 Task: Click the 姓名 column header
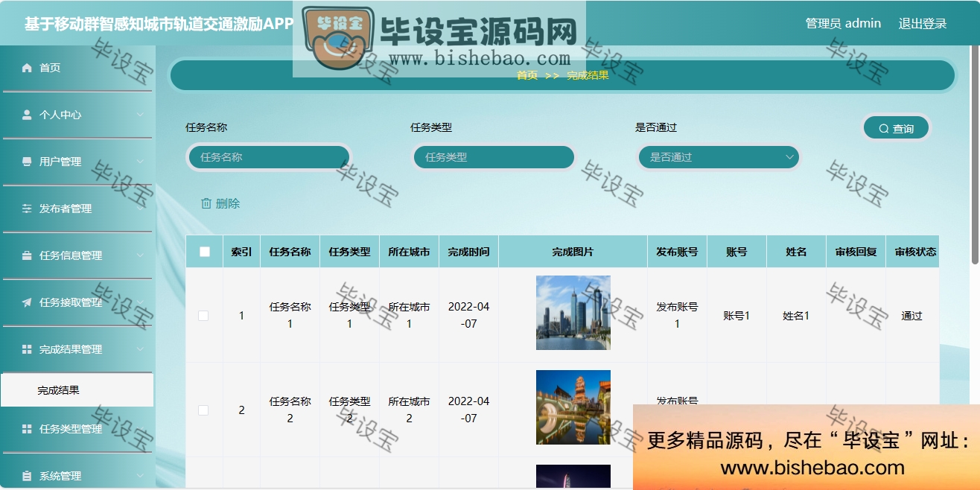[796, 252]
